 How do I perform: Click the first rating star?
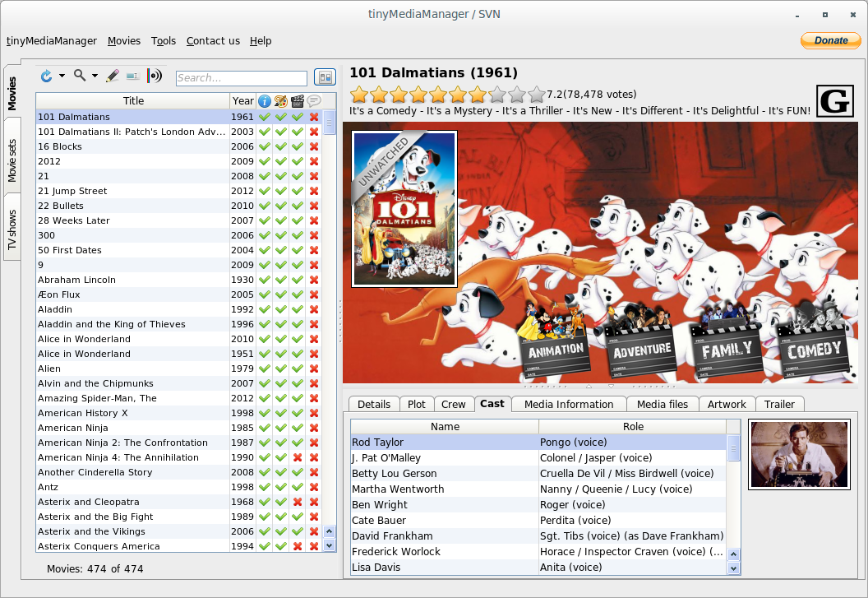(x=359, y=95)
